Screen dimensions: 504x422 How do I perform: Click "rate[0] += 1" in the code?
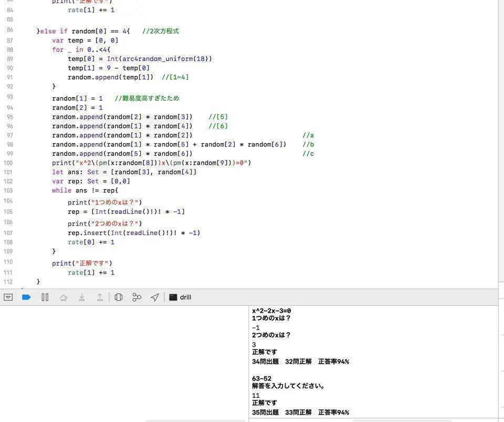(x=91, y=242)
